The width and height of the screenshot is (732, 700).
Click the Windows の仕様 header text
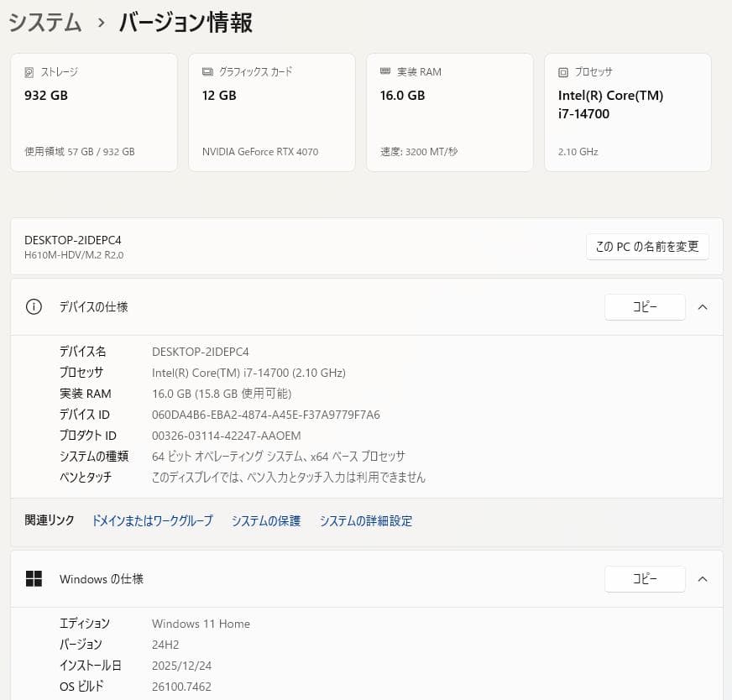click(102, 579)
